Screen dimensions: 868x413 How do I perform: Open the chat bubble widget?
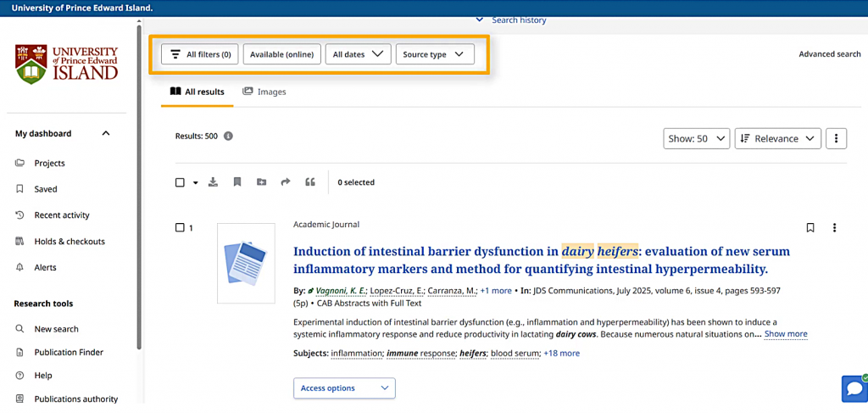click(854, 388)
